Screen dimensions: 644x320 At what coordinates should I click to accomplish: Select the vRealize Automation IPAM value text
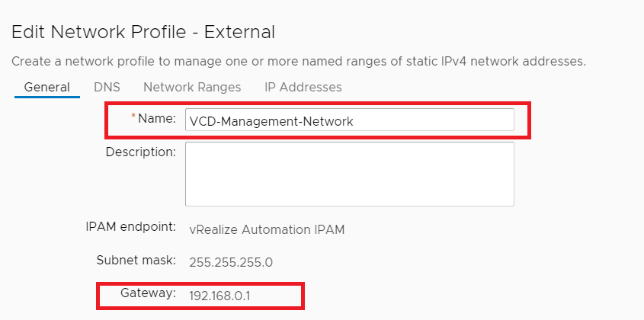(267, 229)
